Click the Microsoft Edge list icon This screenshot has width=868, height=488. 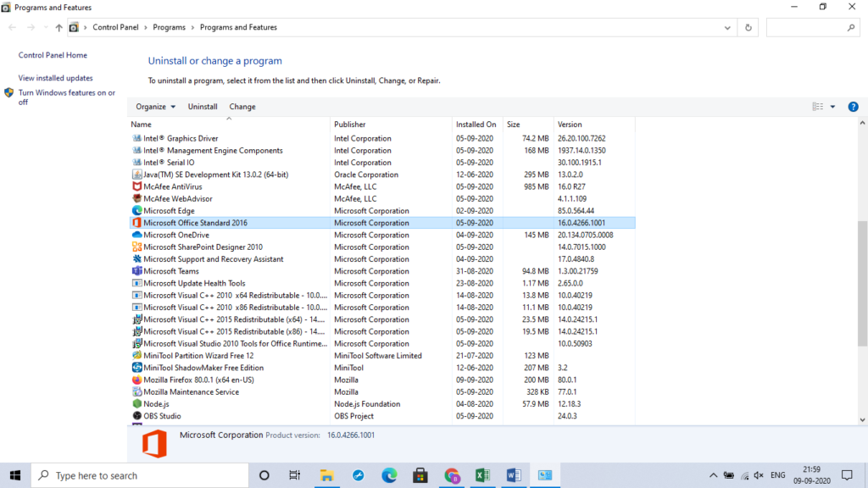(136, 211)
